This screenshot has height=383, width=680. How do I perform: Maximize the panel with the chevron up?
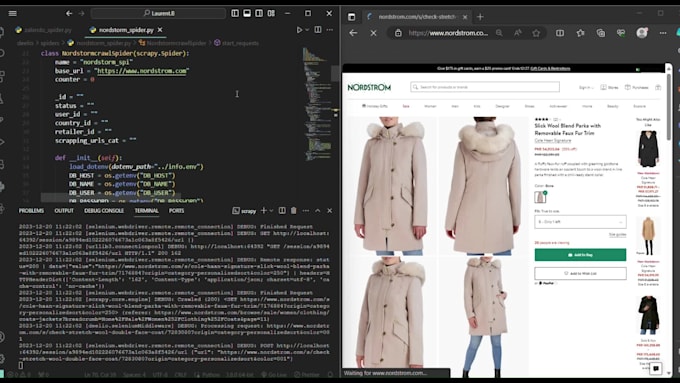[317, 211]
